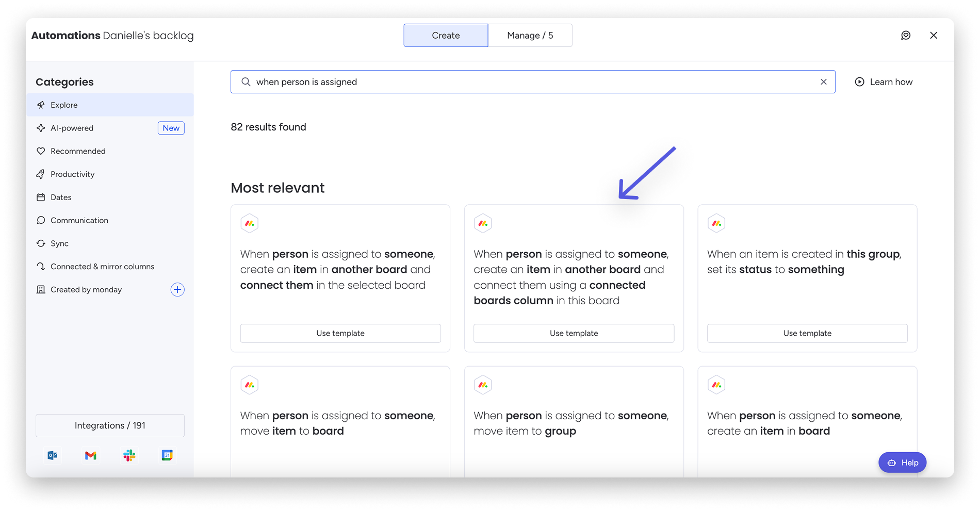Select the Communication category
This screenshot has width=980, height=511.
coord(110,220)
